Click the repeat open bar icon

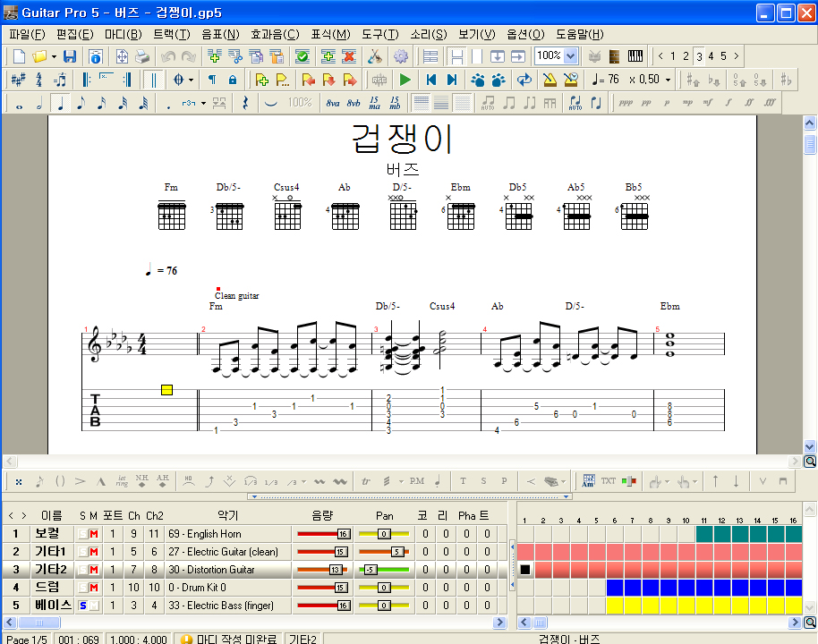(x=86, y=80)
